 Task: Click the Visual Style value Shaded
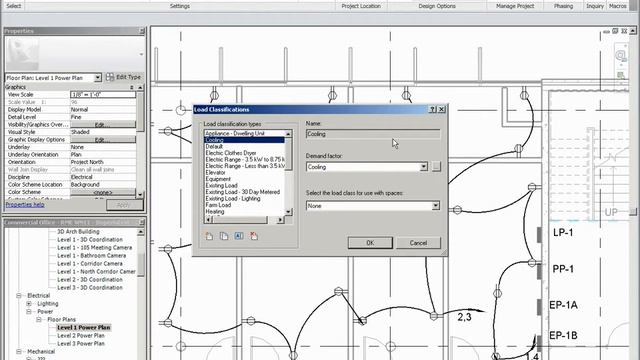pos(103,132)
